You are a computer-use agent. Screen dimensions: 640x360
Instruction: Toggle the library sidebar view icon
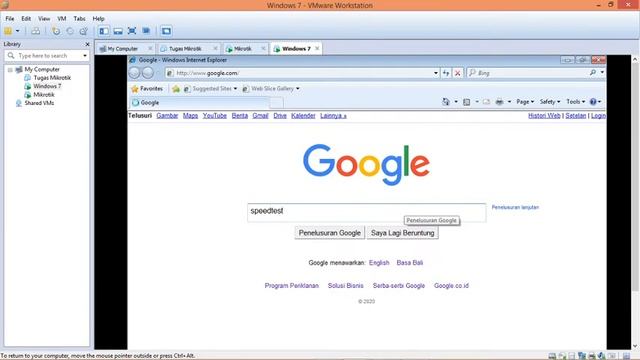click(104, 31)
